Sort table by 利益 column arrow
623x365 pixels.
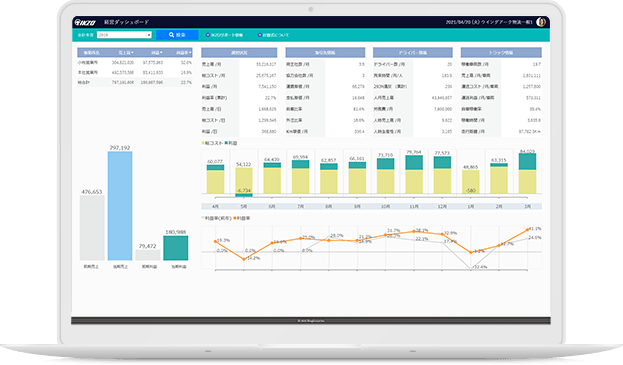coord(161,52)
